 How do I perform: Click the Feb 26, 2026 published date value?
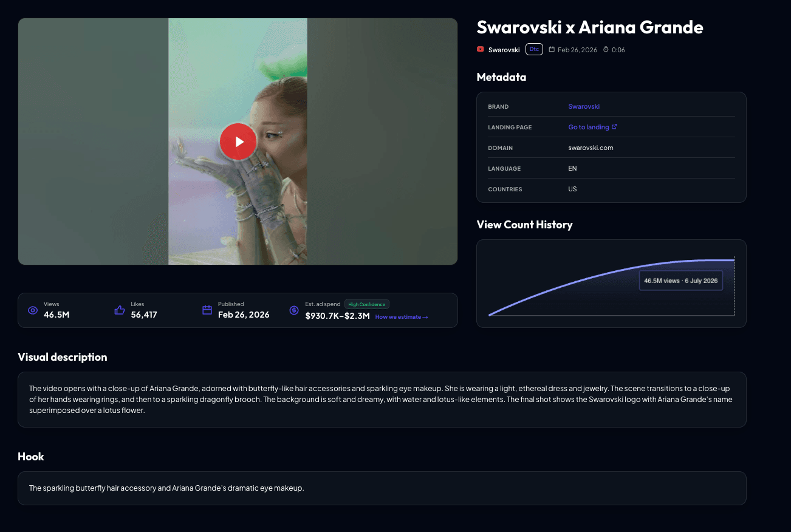coord(244,315)
